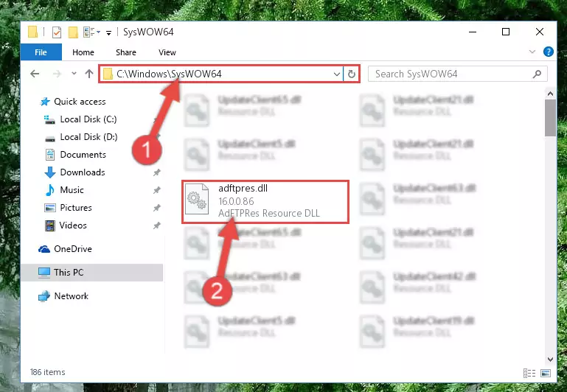The image size is (567, 392).
Task: Click the scrollbar down arrow
Action: tap(550, 360)
